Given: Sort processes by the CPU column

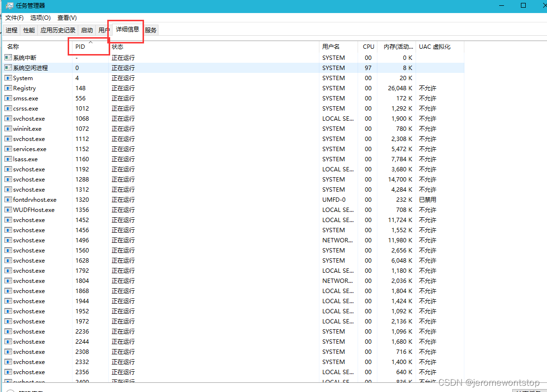Looking at the screenshot, I should point(368,46).
